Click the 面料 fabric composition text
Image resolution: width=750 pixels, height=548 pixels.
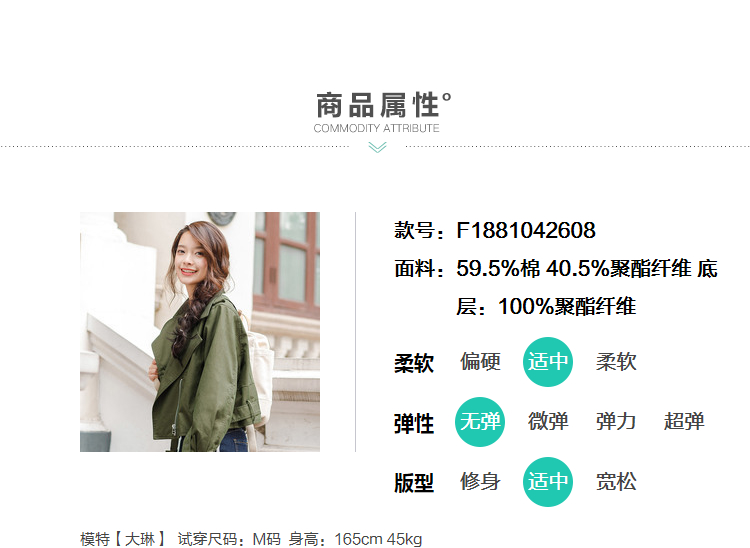556,287
